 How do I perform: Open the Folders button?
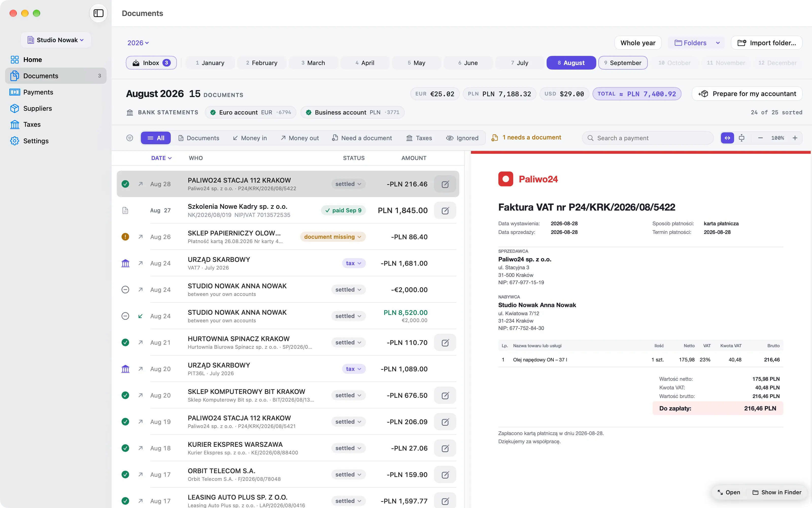pos(690,43)
